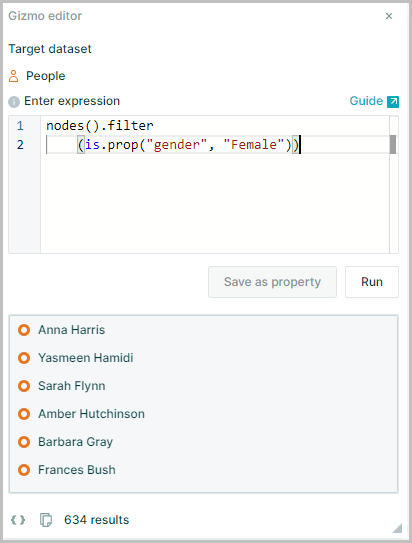Click the People target dataset label
This screenshot has width=412, height=543.
[46, 76]
